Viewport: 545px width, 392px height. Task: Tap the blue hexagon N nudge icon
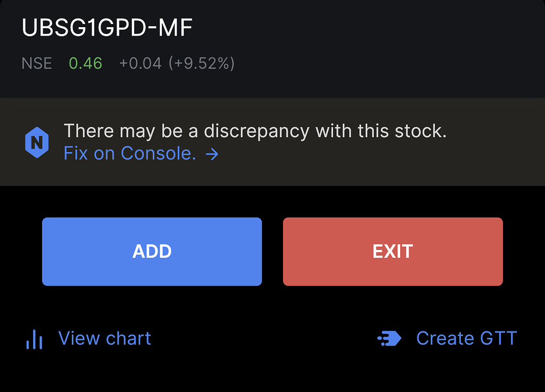(x=37, y=143)
